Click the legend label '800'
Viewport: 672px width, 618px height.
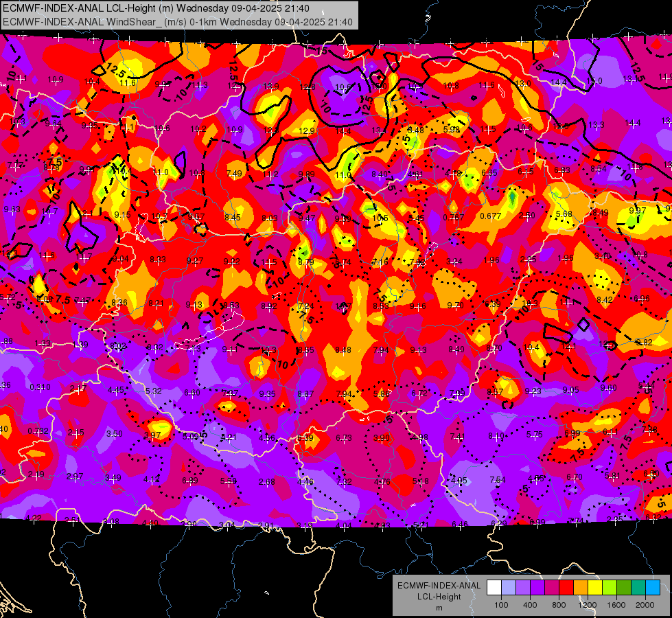click(x=559, y=605)
